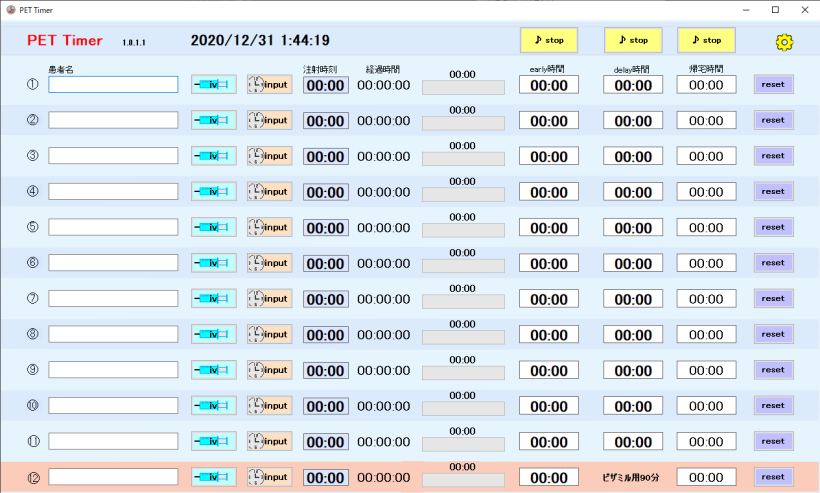Viewport: 820px width, 493px height.
Task: Click the clock input button in row ④
Action: (x=269, y=191)
